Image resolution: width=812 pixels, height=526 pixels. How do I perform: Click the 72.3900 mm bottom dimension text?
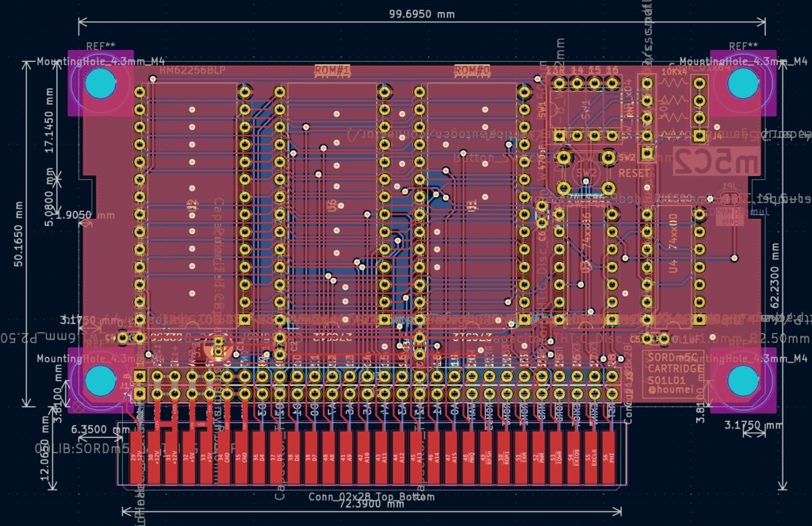point(371,504)
